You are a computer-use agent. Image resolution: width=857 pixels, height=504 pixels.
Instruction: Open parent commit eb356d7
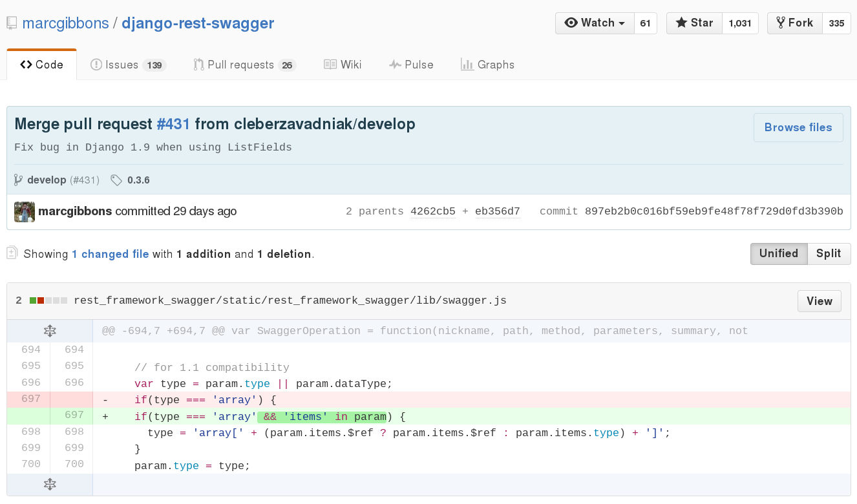pyautogui.click(x=498, y=211)
